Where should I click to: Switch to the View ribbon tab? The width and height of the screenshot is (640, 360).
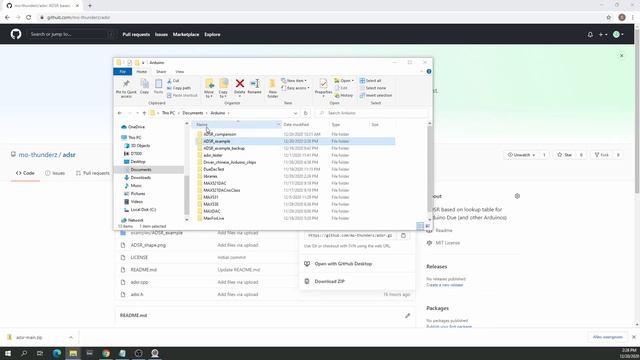180,72
